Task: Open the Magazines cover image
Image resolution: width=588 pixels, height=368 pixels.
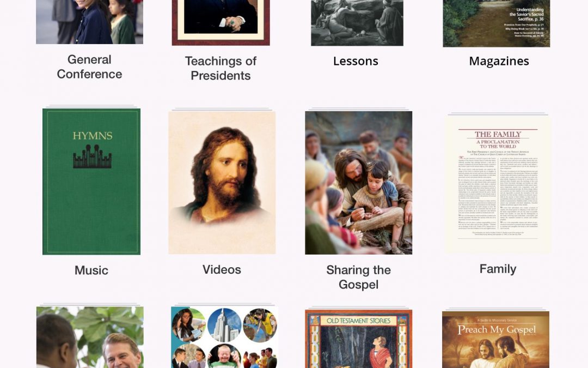Action: pos(497,23)
